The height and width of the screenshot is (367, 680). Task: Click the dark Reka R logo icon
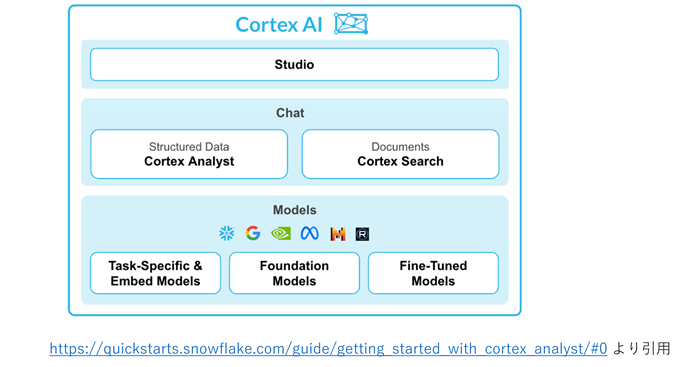(x=362, y=234)
